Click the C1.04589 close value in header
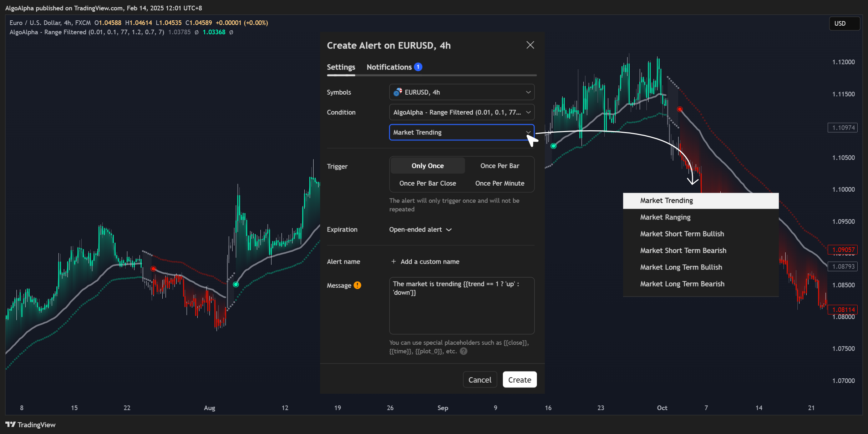 pyautogui.click(x=199, y=23)
